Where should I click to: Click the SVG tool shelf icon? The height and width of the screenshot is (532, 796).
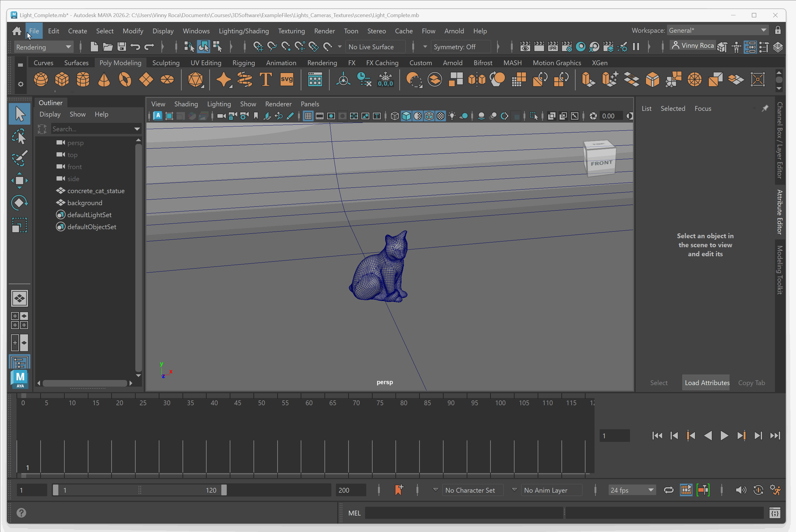pos(287,80)
